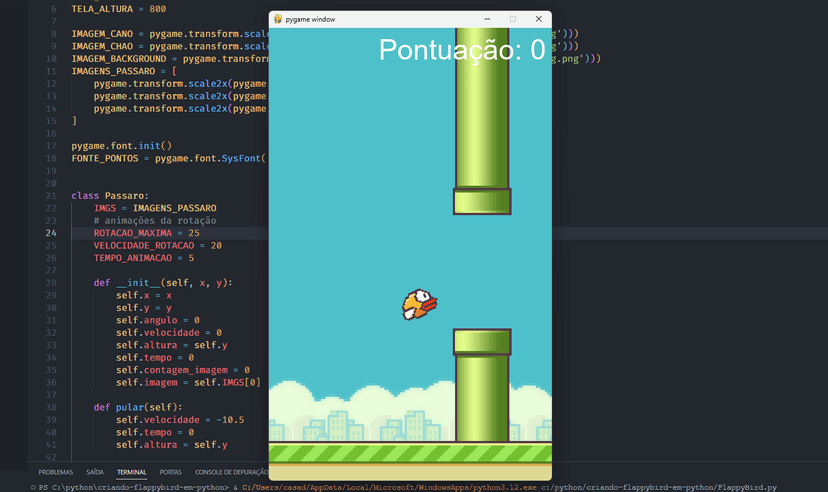Click the 'pygame window' title text
This screenshot has height=492, width=828.
coord(310,20)
